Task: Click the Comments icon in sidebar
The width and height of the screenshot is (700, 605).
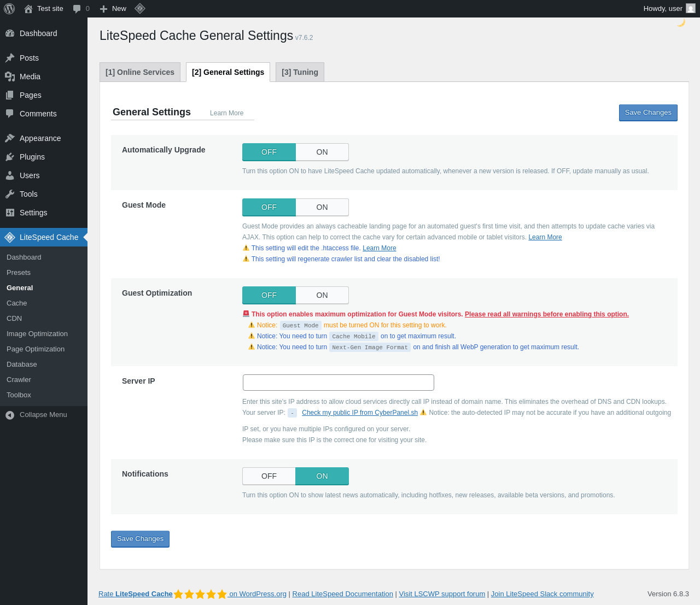Action: (10, 114)
